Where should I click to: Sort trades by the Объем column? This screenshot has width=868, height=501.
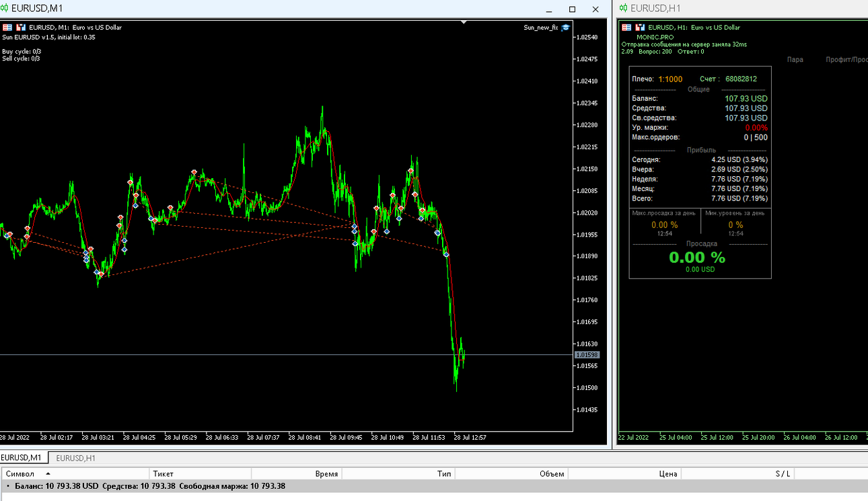point(512,473)
